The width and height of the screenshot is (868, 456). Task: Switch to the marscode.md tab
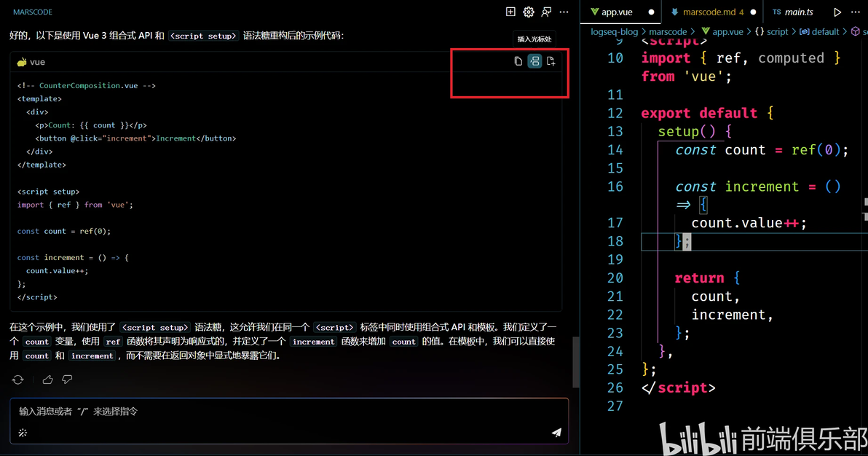coord(712,12)
